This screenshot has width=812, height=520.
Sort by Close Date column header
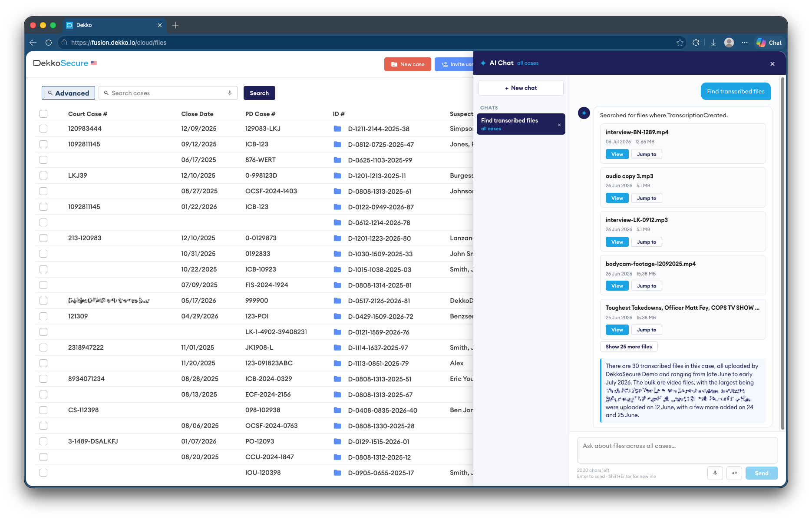click(x=197, y=114)
